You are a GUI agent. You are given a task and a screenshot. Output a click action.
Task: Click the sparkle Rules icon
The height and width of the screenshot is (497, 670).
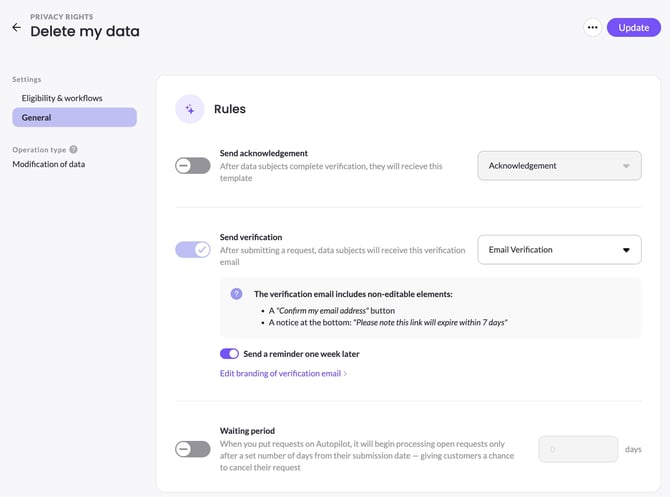pos(190,109)
